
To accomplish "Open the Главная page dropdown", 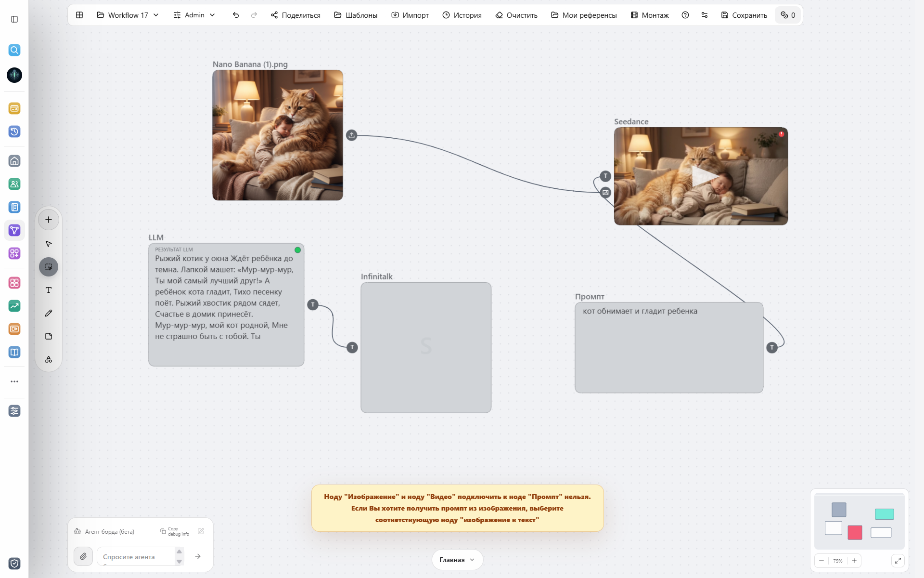I will click(x=457, y=560).
